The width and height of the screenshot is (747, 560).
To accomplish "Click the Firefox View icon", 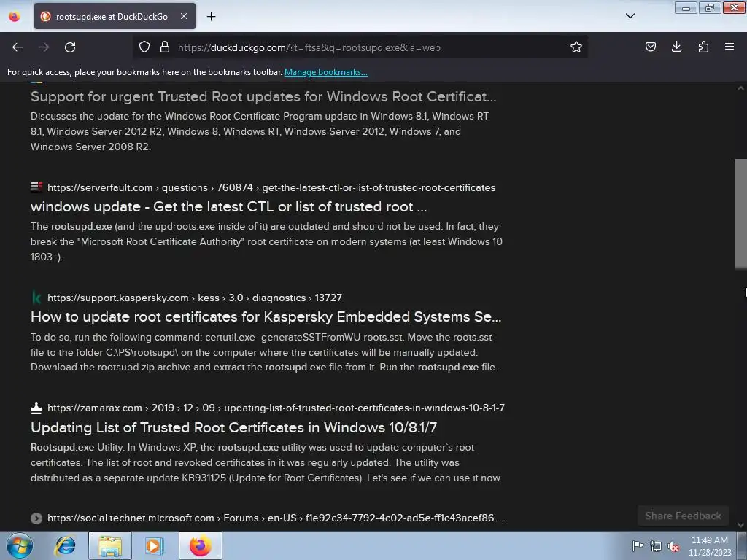I will pos(15,17).
